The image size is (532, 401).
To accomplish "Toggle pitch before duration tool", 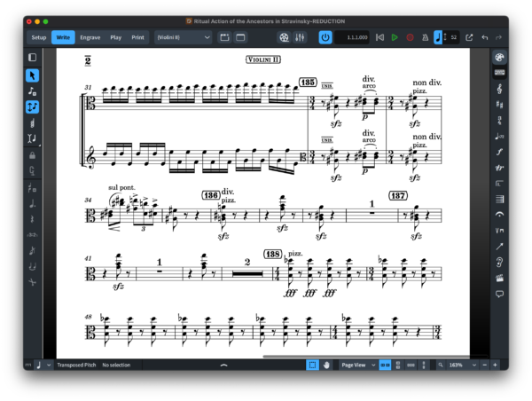I will point(32,107).
